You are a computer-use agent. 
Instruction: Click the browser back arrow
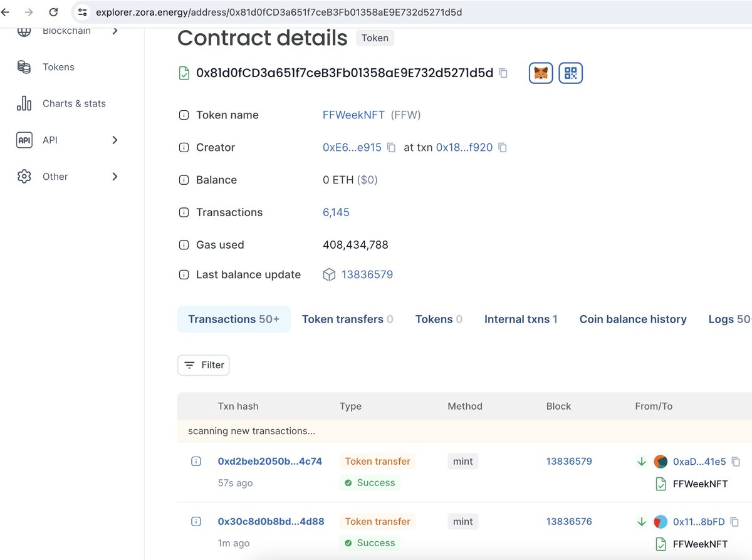(x=5, y=12)
